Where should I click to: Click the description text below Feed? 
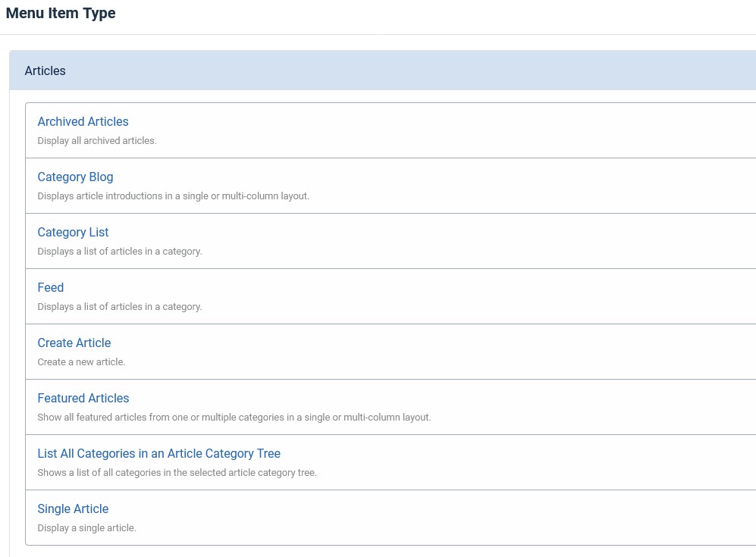(120, 306)
